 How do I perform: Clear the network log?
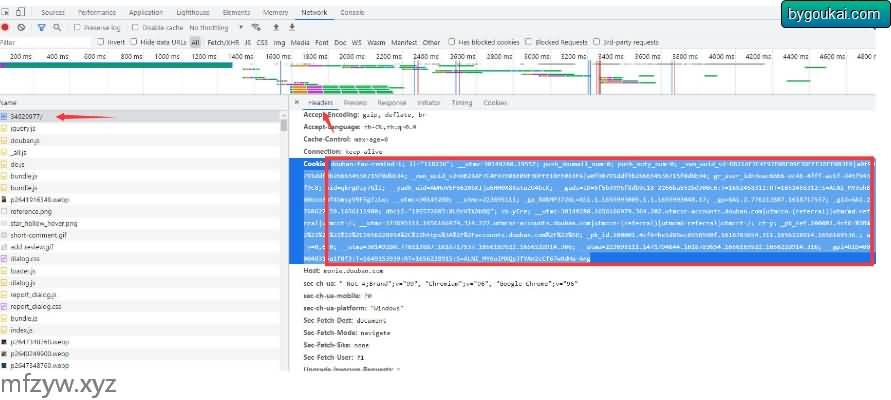[x=23, y=28]
